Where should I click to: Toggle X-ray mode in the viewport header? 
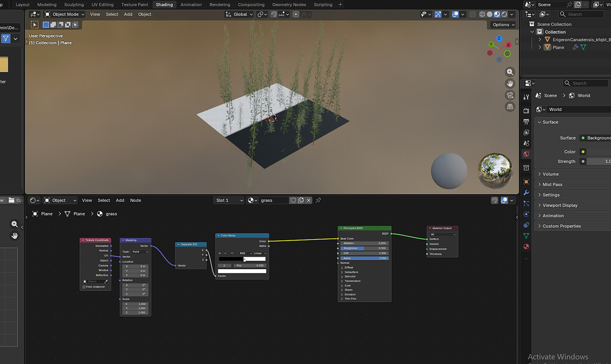pyautogui.click(x=473, y=14)
